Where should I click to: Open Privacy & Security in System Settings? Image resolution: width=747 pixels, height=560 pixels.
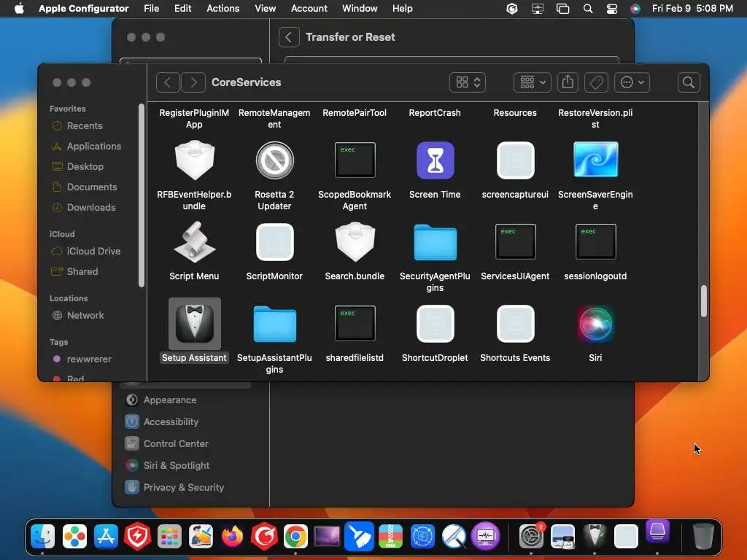[183, 488]
